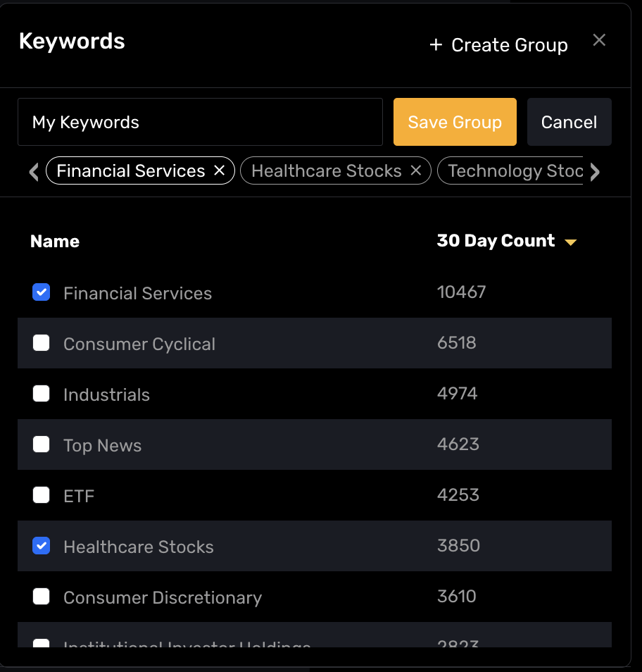Screen dimensions: 642x672
Task: Select the ETF keyword checkbox
Action: (42, 495)
